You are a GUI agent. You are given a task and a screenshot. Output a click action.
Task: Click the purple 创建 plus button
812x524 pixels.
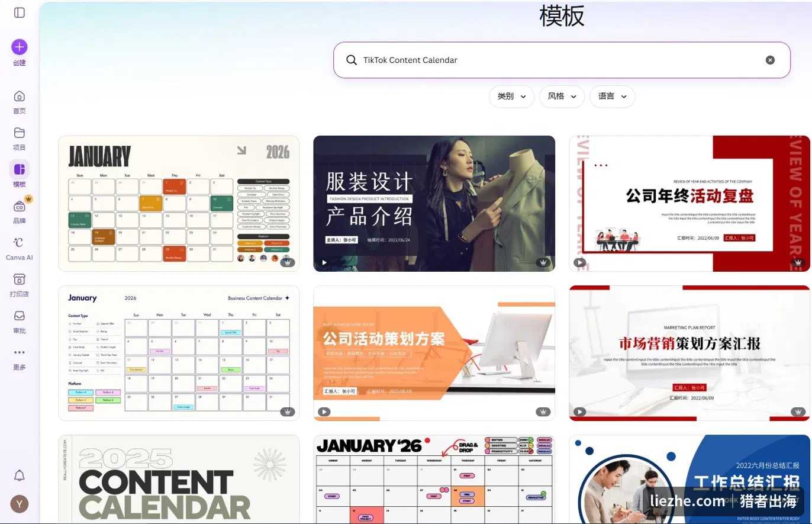point(20,47)
